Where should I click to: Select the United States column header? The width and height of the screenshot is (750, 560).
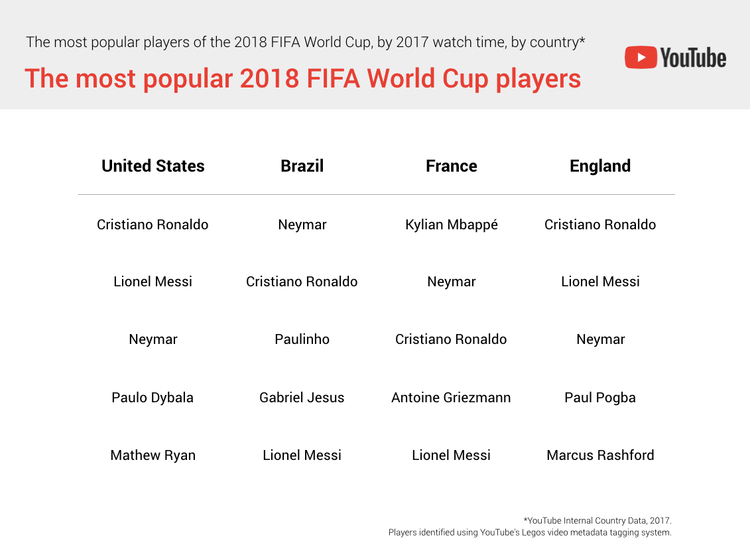153,166
